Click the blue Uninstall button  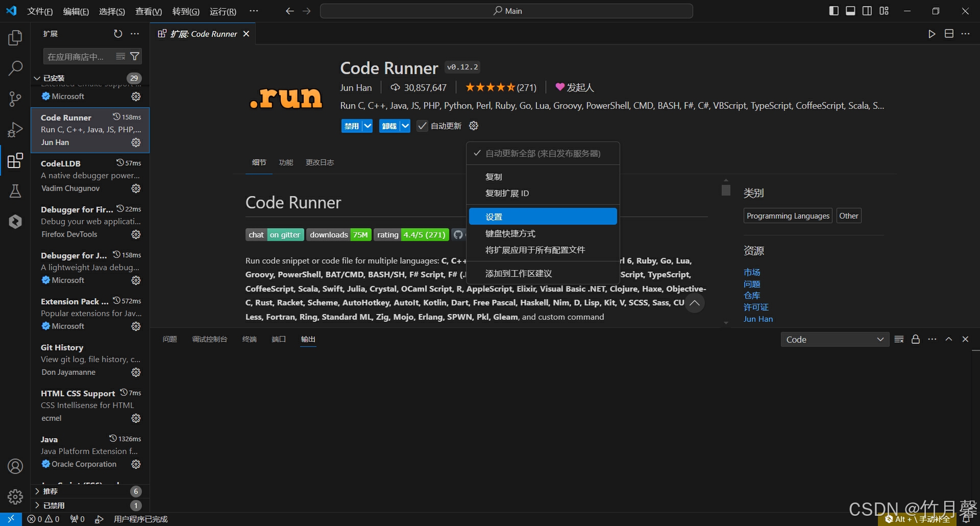[x=389, y=126]
